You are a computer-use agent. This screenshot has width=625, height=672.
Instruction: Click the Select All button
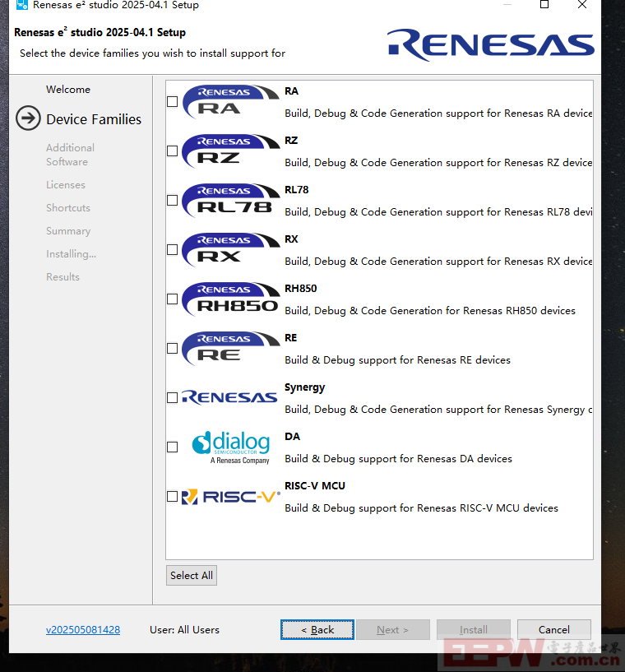point(192,575)
